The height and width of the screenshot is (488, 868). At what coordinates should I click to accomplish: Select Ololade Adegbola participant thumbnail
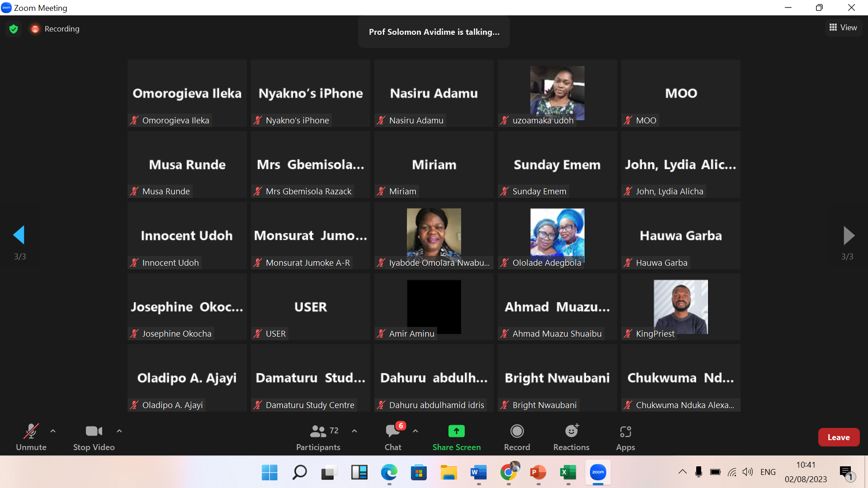557,235
